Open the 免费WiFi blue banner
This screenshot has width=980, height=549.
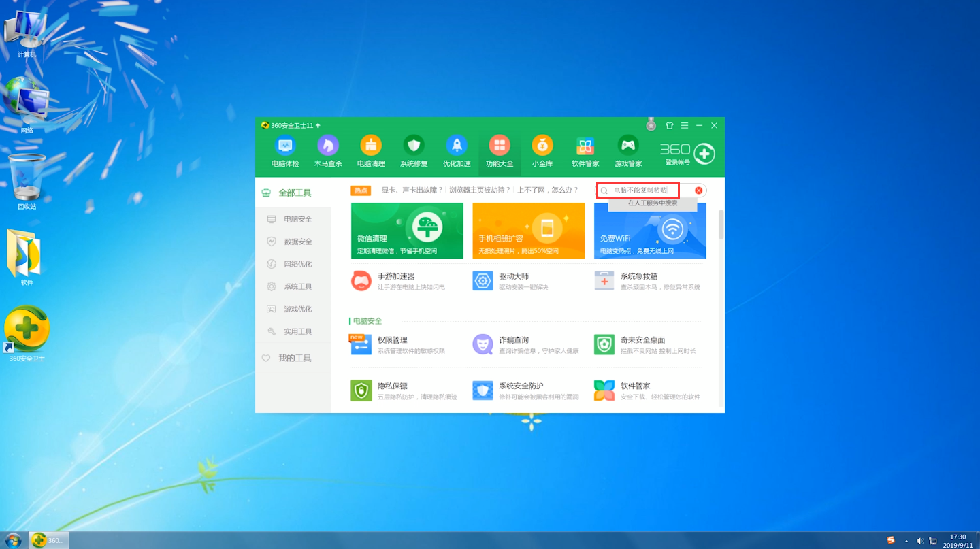coord(650,231)
